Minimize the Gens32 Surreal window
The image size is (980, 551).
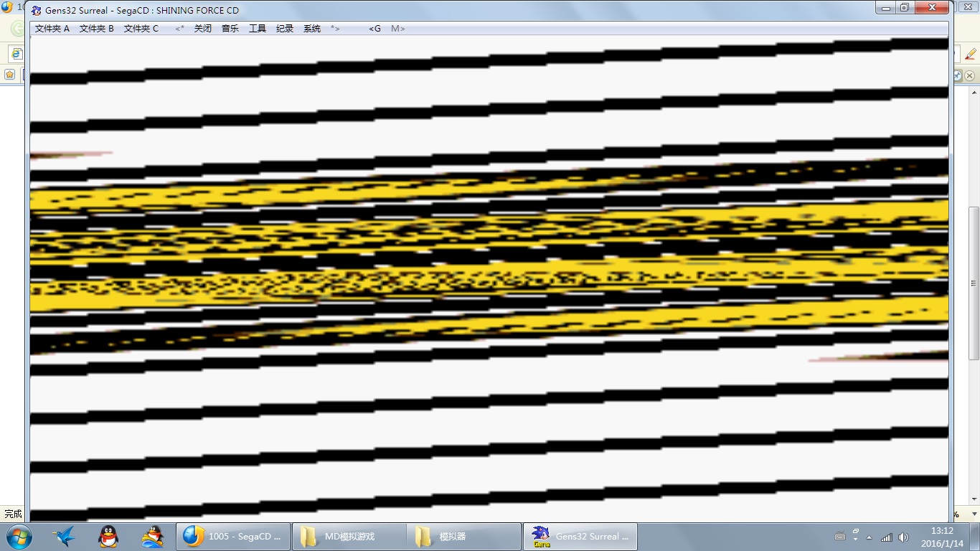point(886,8)
